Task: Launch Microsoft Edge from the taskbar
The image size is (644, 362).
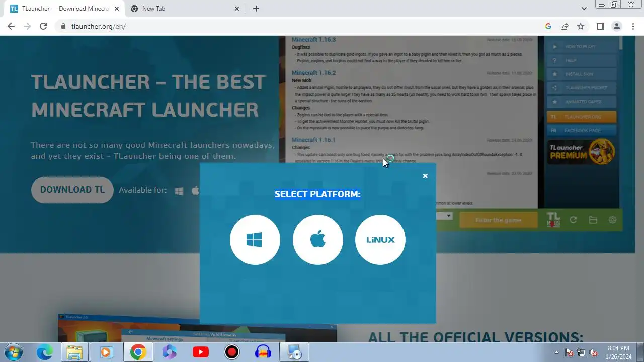Action: (x=44, y=352)
